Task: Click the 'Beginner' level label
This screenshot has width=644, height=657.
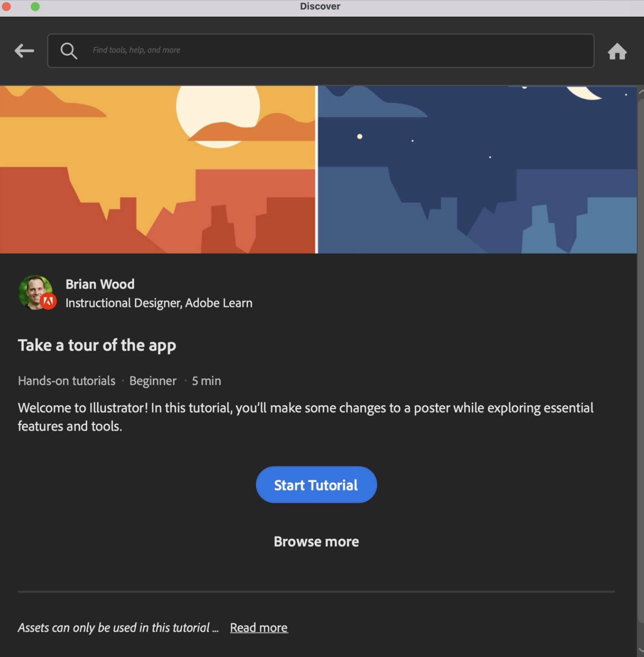Action: (153, 381)
